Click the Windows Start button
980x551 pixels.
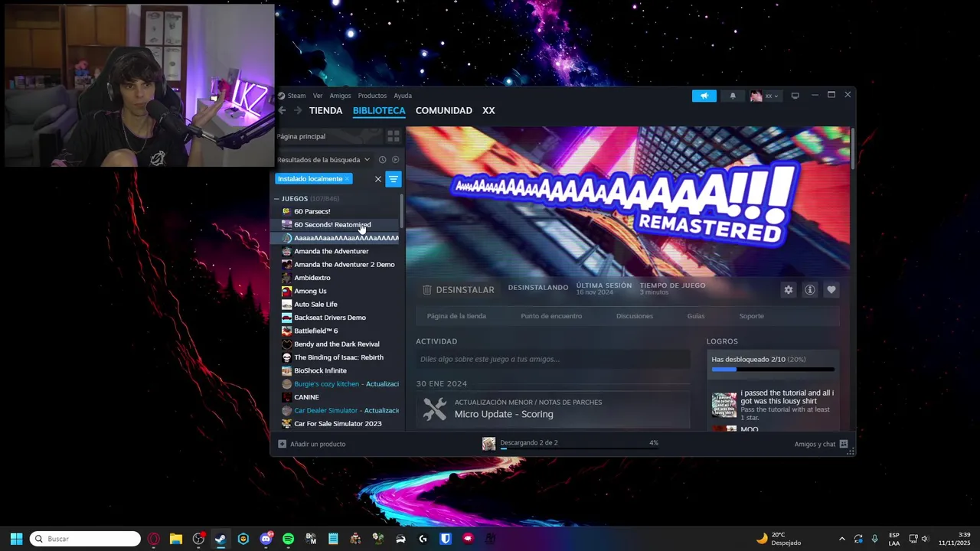pyautogui.click(x=16, y=539)
